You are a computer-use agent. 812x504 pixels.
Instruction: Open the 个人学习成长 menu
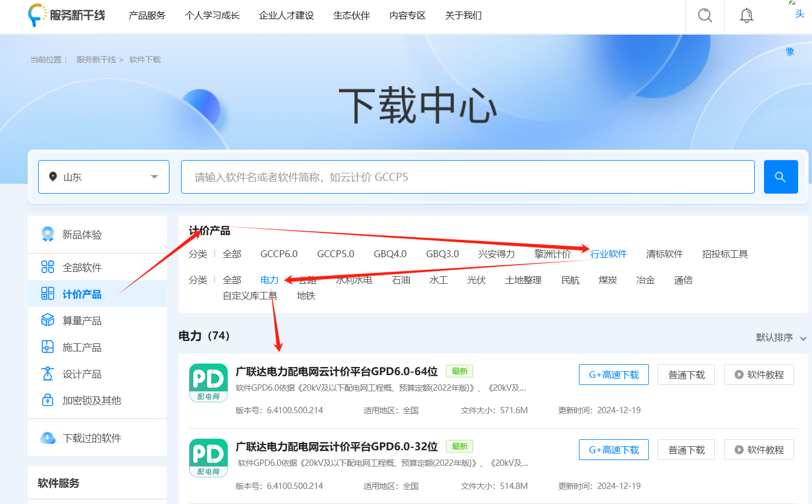tap(212, 16)
